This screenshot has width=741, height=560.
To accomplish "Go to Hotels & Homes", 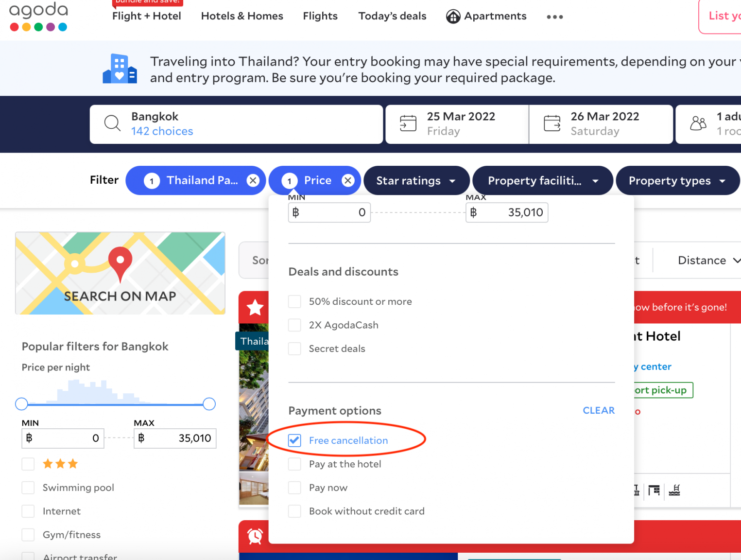I will click(242, 16).
